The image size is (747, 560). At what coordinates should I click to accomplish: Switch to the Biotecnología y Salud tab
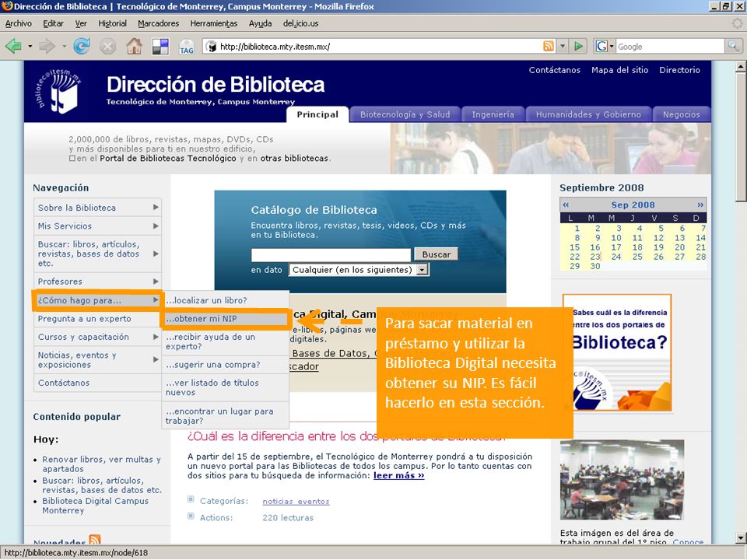point(405,114)
